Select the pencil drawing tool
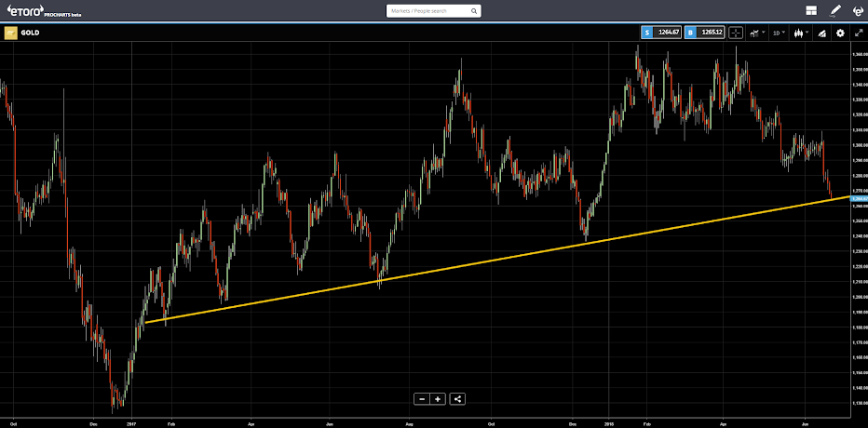This screenshot has width=868, height=428. coord(835,10)
